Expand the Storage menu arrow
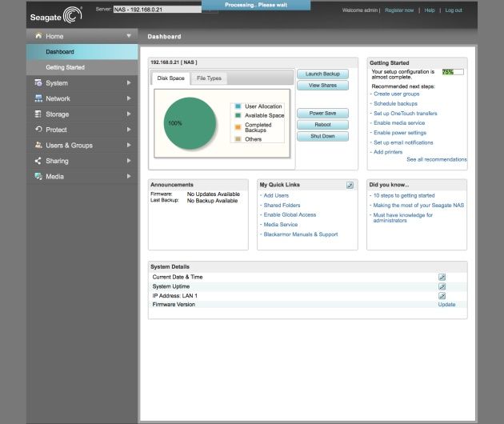The width and height of the screenshot is (504, 424). tap(129, 114)
